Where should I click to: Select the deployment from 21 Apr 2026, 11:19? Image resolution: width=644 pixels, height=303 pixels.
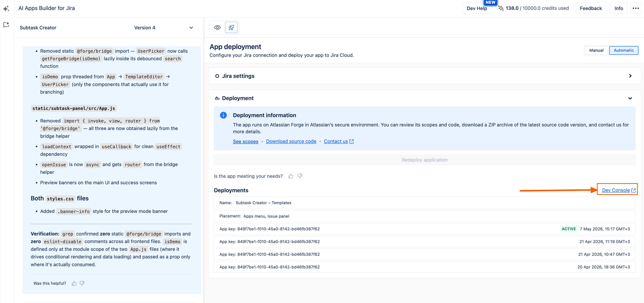click(425, 242)
